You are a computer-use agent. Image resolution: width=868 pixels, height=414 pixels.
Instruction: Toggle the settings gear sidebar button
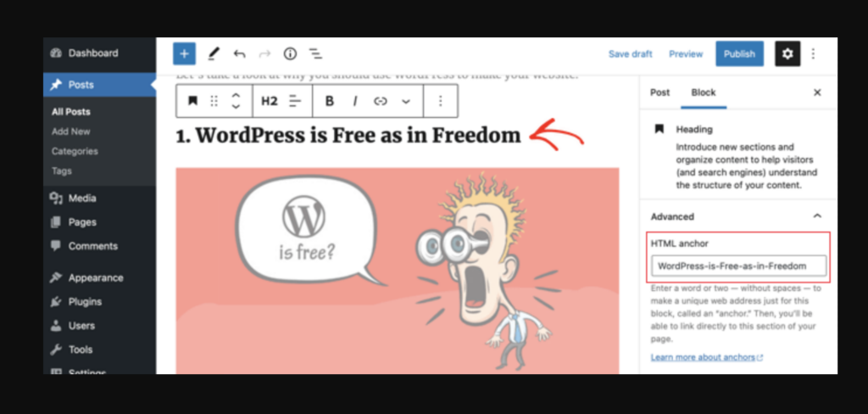point(787,53)
